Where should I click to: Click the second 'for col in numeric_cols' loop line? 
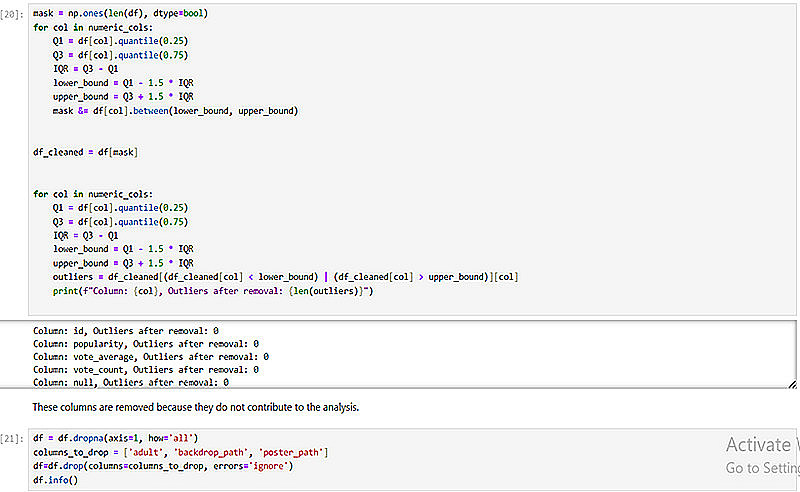click(93, 194)
